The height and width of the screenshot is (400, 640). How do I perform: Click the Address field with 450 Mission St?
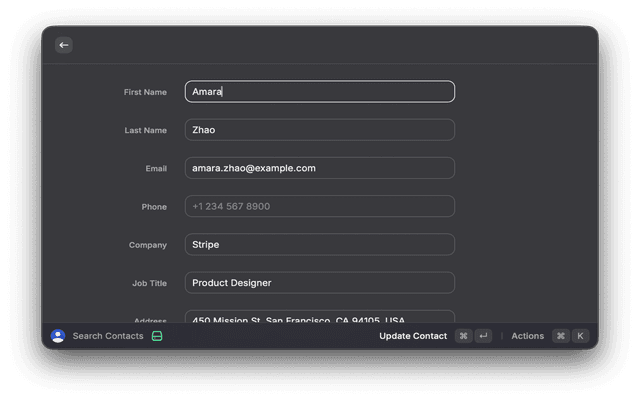coord(320,318)
